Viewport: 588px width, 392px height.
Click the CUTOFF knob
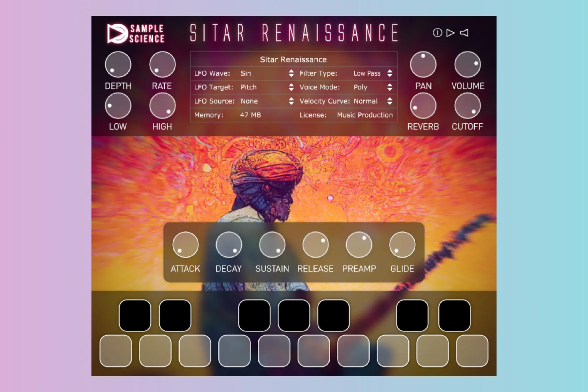coord(467,106)
